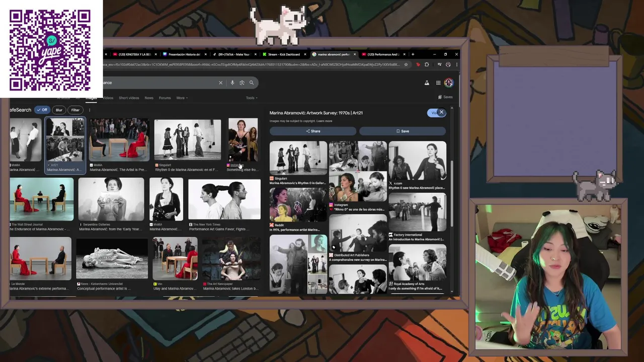
Task: Turn SafeSearch Off option
Action: coord(42,110)
